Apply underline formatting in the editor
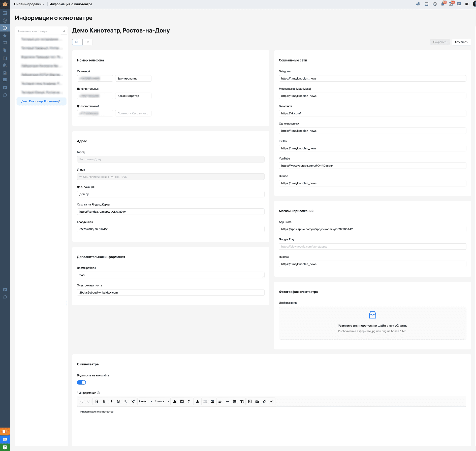Screen dimensions: 476x451 point(104,401)
